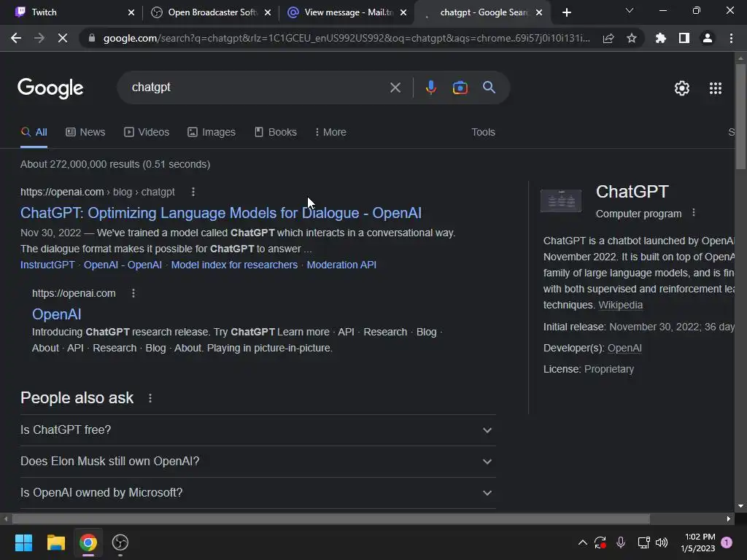Open the OpenAI homepage result title
The image size is (747, 560).
tap(56, 314)
